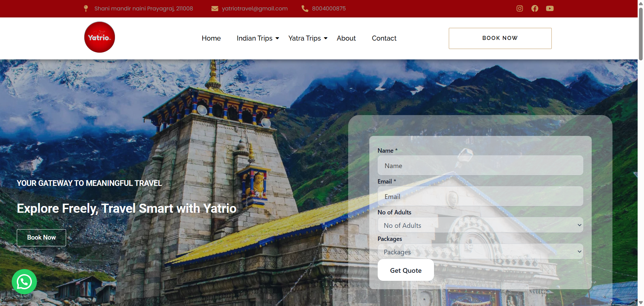
Task: Open the Packages select dropdown
Action: coord(480,252)
